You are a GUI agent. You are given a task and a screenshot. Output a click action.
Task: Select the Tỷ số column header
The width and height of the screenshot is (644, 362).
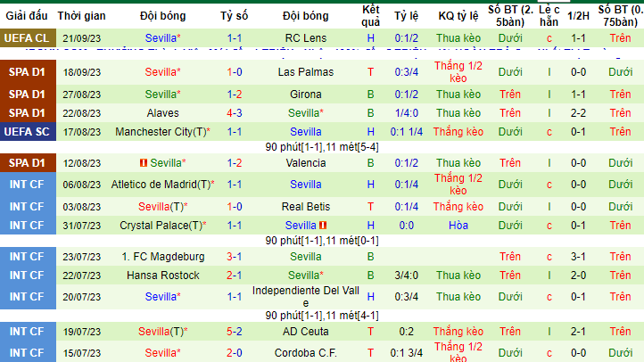[234, 15]
